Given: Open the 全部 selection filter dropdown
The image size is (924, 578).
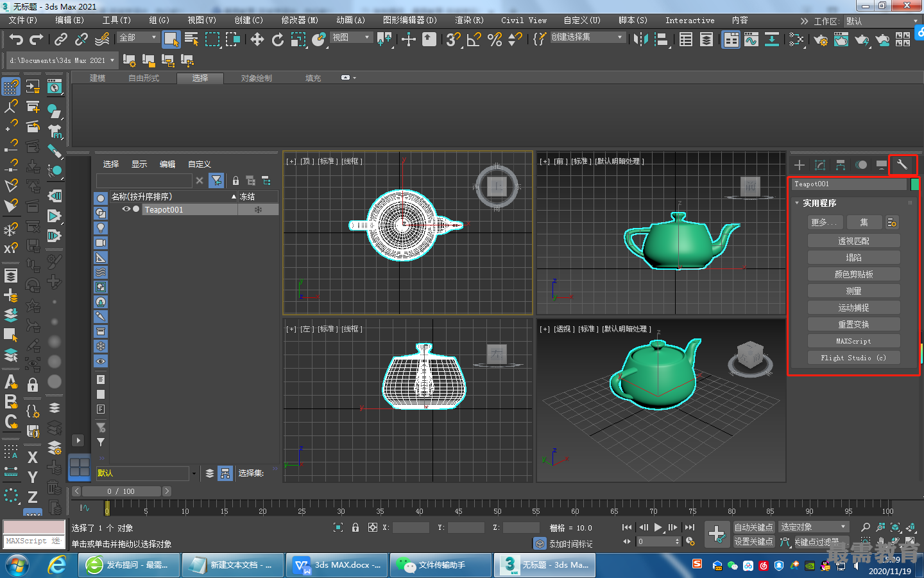Looking at the screenshot, I should [x=138, y=38].
